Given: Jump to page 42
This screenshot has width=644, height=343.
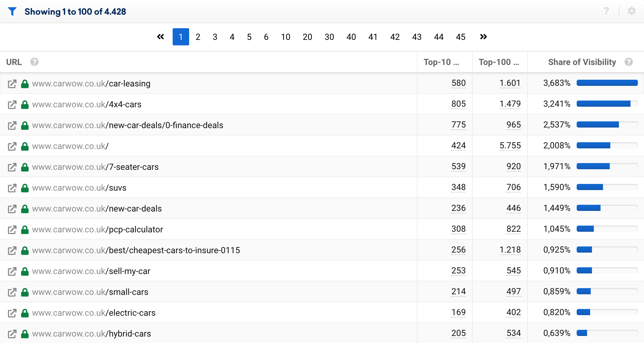Looking at the screenshot, I should pyautogui.click(x=395, y=37).
